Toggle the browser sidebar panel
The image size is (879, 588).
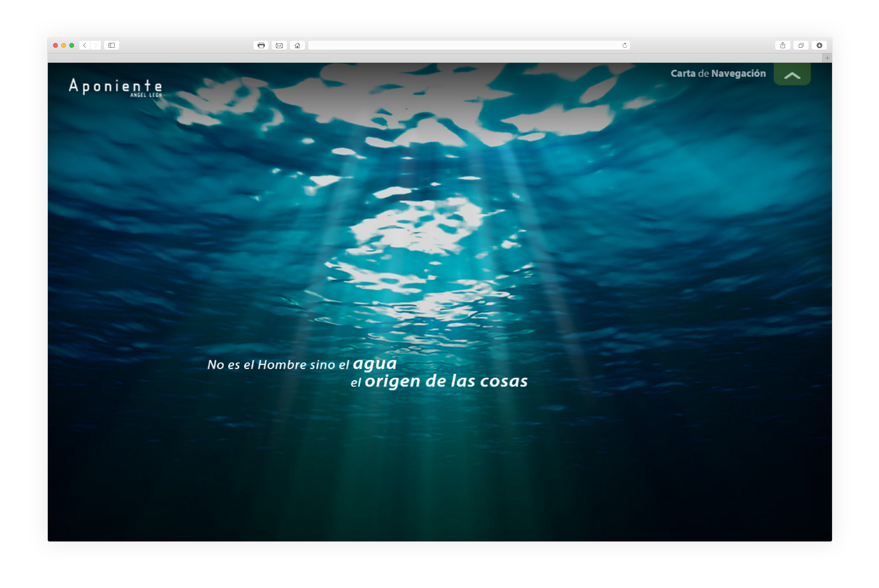tap(112, 45)
